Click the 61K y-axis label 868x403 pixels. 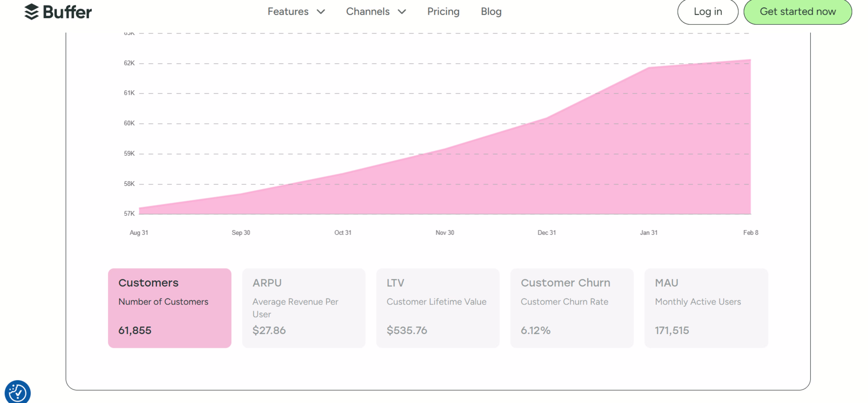click(x=129, y=93)
